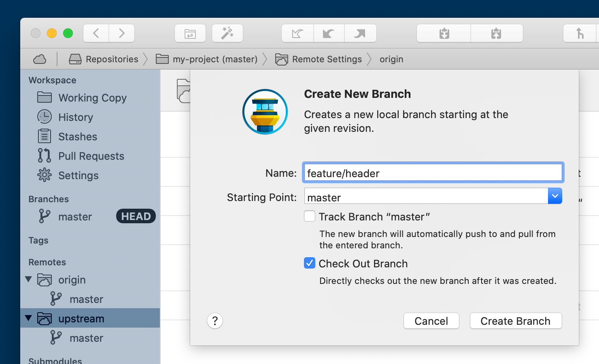Click the magic wand toolbar icon
The image size is (599, 364).
pyautogui.click(x=227, y=34)
